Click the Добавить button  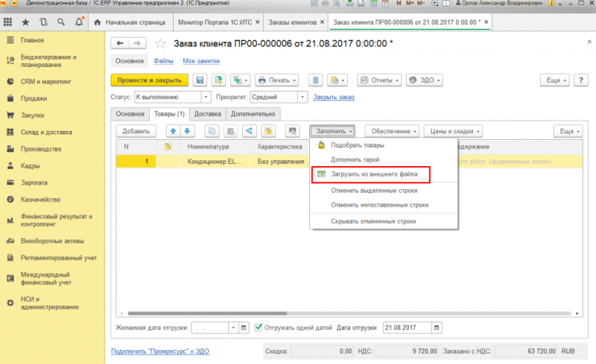point(136,131)
